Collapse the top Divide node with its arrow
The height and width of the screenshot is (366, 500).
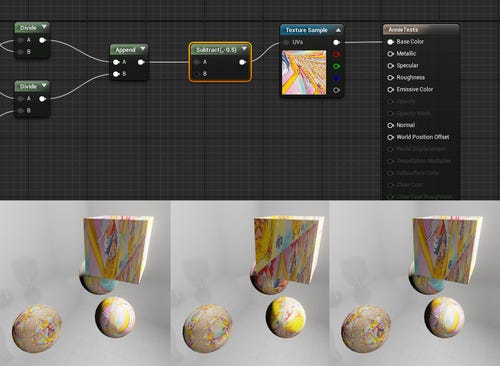44,27
